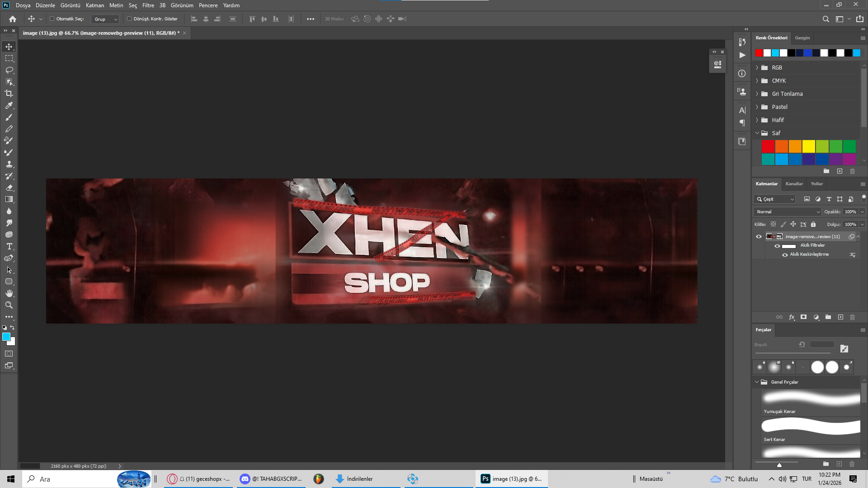Choose the Clone Stamp tool

click(x=9, y=164)
